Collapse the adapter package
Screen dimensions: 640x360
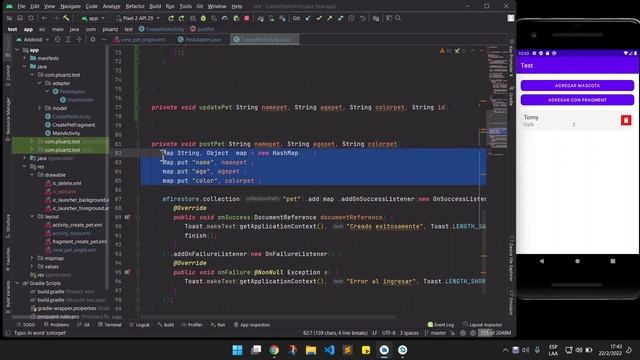(x=40, y=83)
